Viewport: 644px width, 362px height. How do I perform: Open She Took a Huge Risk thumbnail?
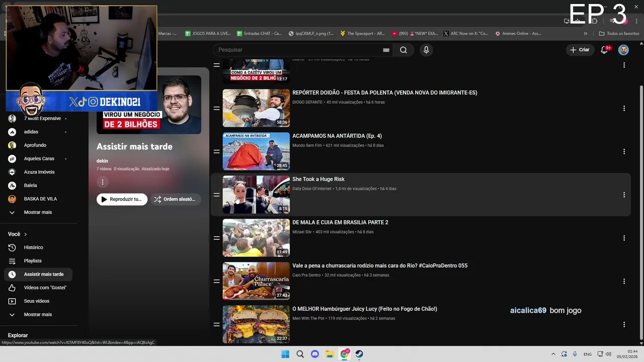pyautogui.click(x=256, y=195)
